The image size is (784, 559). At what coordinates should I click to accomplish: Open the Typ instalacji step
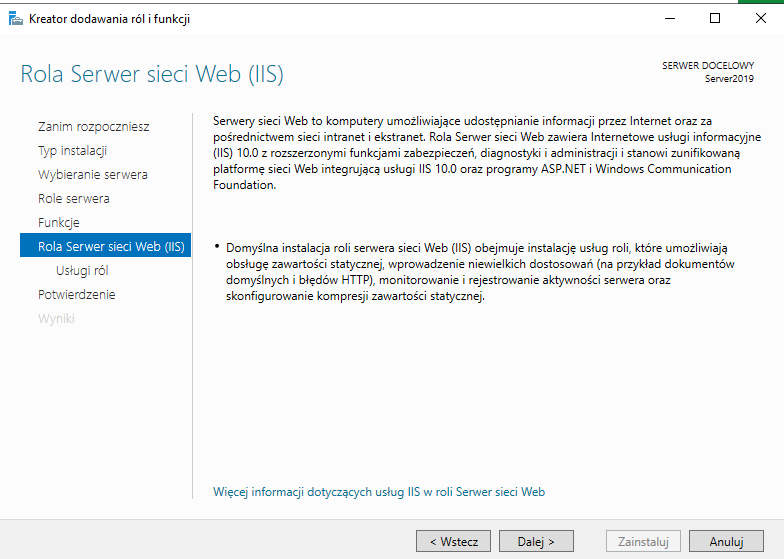tap(72, 150)
